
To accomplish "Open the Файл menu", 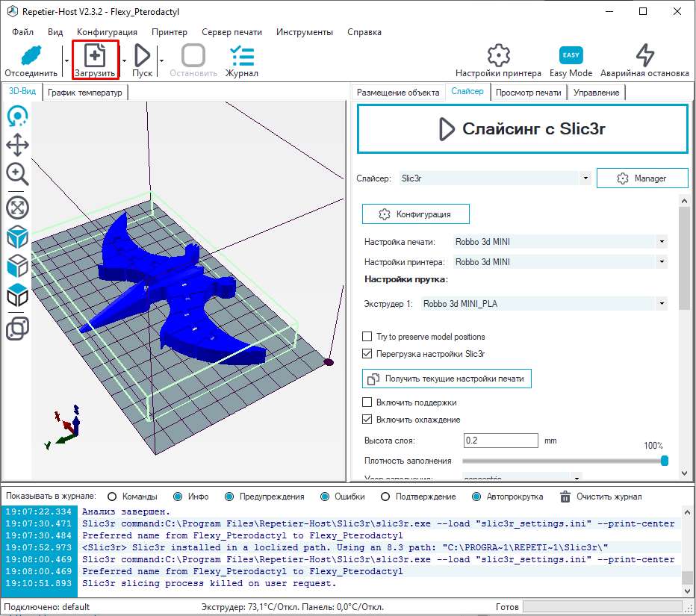I will coord(22,32).
